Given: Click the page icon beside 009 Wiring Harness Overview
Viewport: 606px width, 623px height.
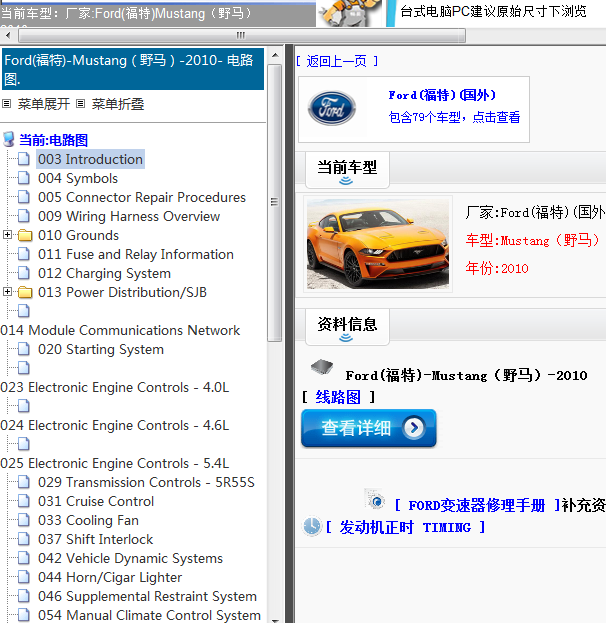Looking at the screenshot, I should (24, 216).
